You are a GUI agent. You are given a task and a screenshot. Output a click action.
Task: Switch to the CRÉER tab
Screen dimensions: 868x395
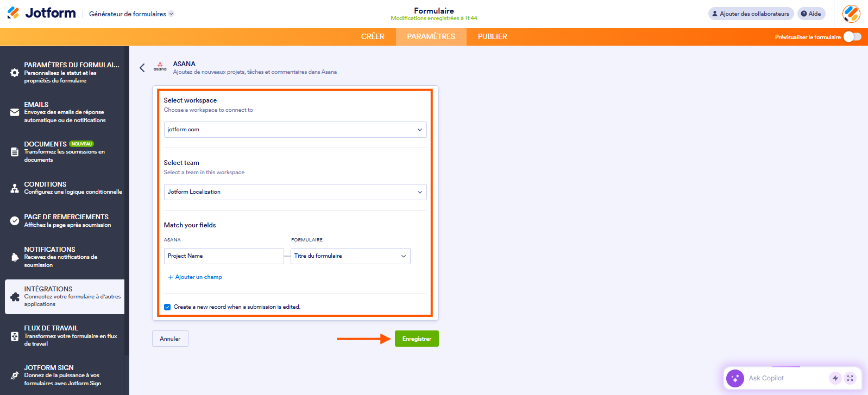[x=373, y=36]
